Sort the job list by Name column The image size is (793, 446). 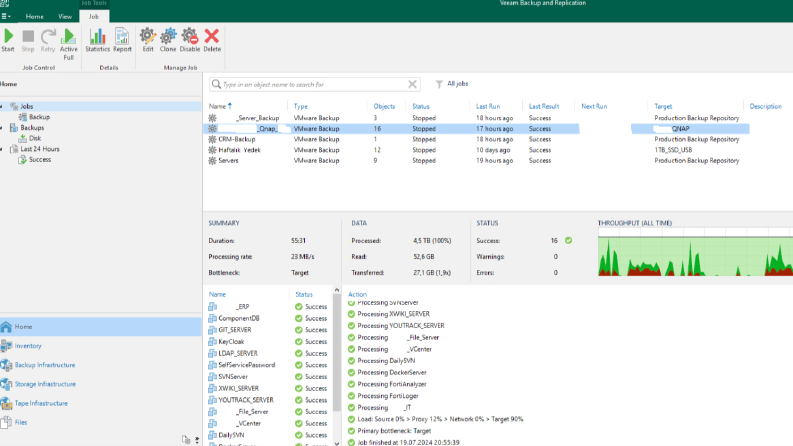(x=220, y=106)
